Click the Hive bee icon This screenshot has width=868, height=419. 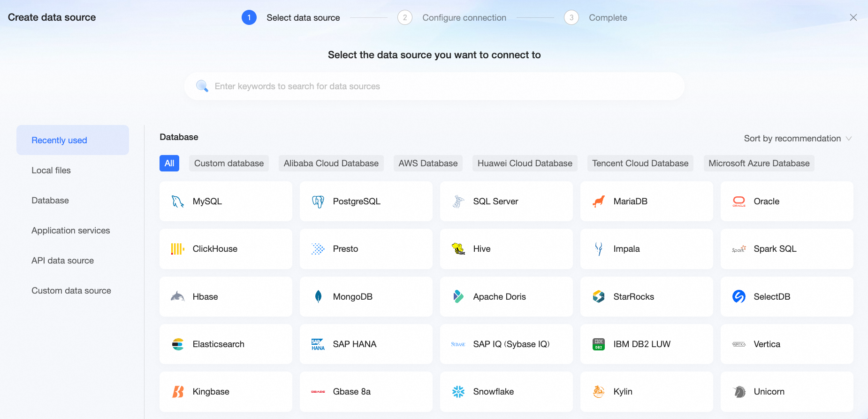(458, 249)
